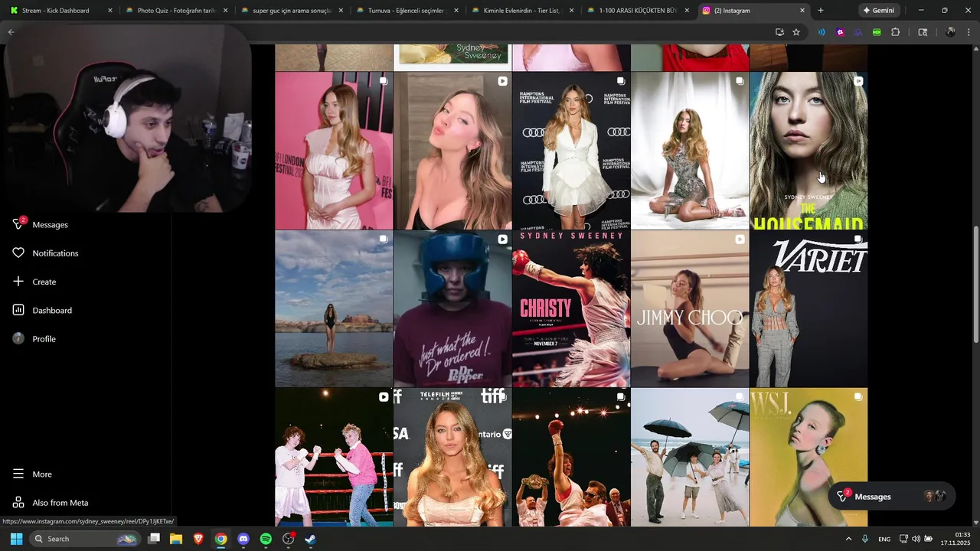Screen dimensions: 980x551
Task: Click the Create plus icon
Action: pyautogui.click(x=18, y=282)
